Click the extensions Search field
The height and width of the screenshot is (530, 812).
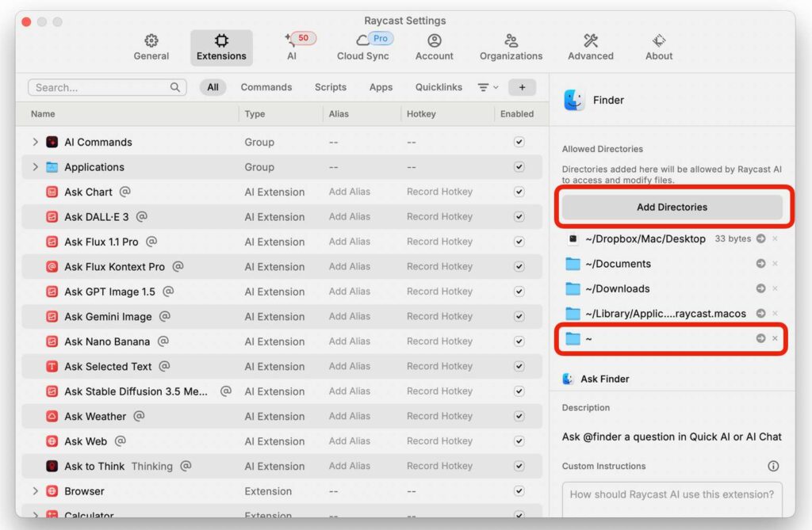99,87
